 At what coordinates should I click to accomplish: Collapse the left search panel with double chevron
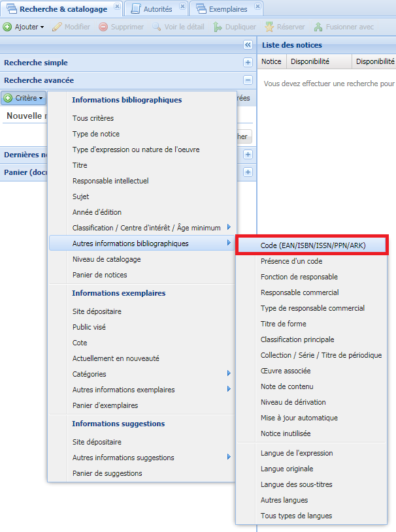tap(248, 45)
